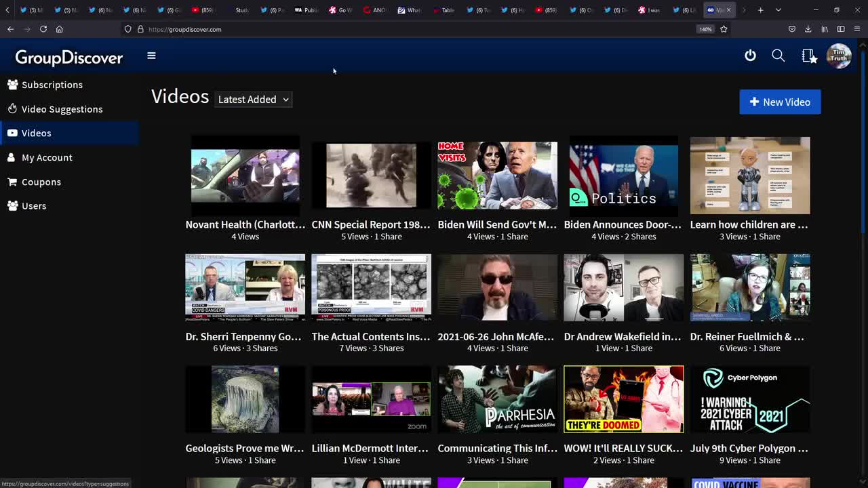Image resolution: width=868 pixels, height=488 pixels.
Task: Open the Biden Will Send Gov't thumbnail
Action: click(497, 175)
